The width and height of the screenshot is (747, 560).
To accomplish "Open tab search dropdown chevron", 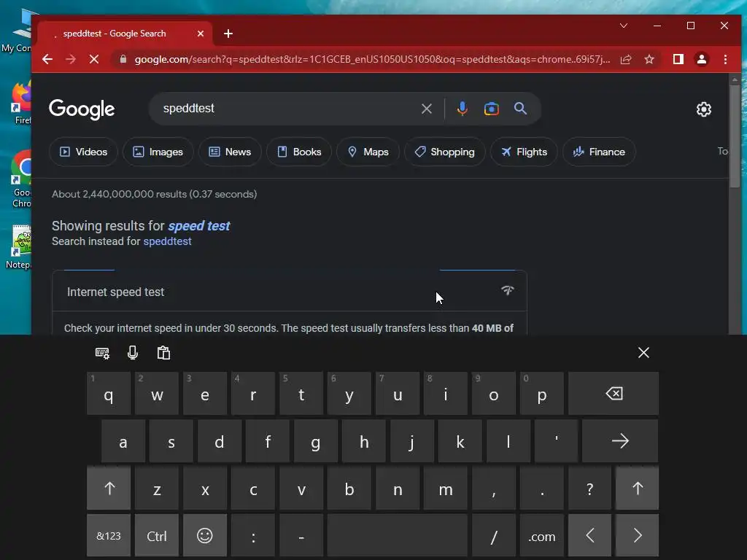I will (623, 26).
